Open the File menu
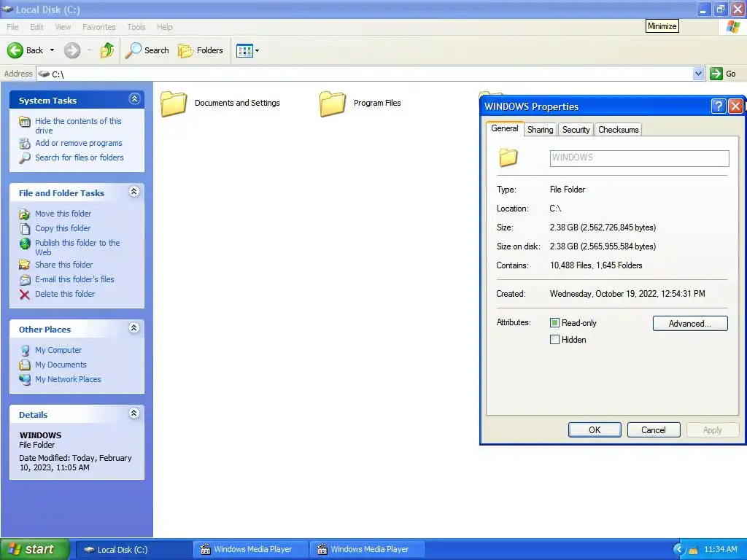This screenshot has width=747, height=560. click(x=12, y=27)
